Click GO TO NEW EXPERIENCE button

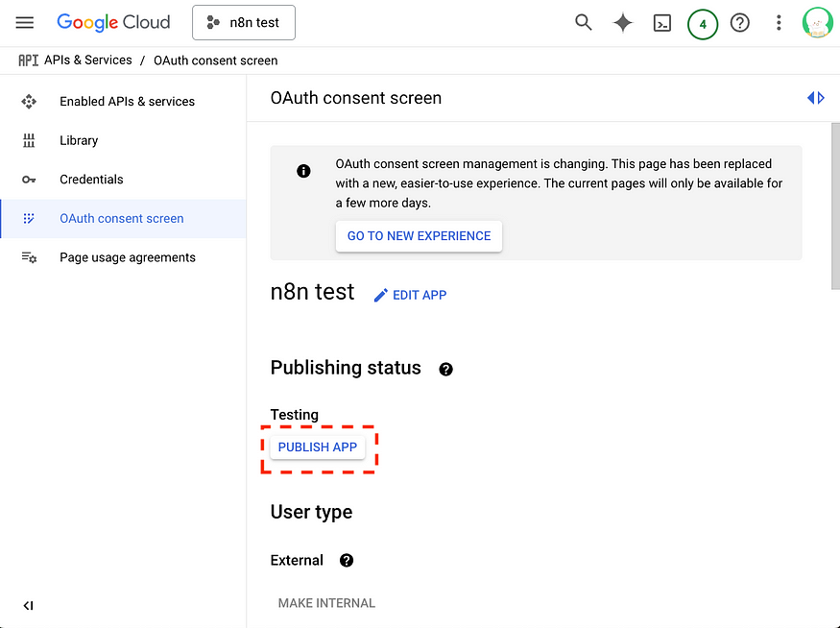click(x=419, y=236)
